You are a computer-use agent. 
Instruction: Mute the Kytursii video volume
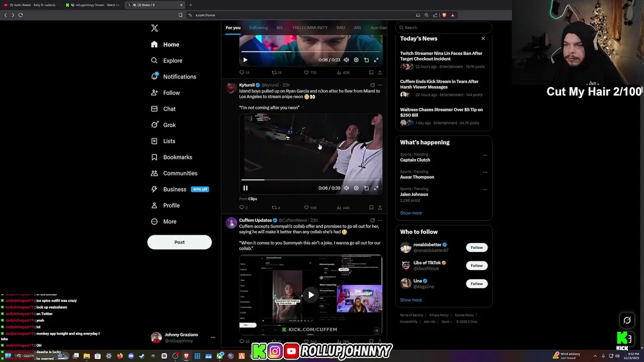click(346, 188)
